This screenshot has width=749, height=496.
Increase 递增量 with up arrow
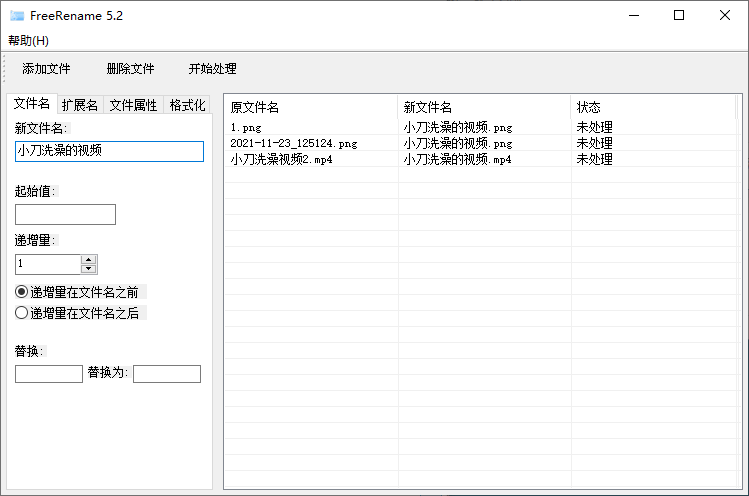[x=89, y=260]
